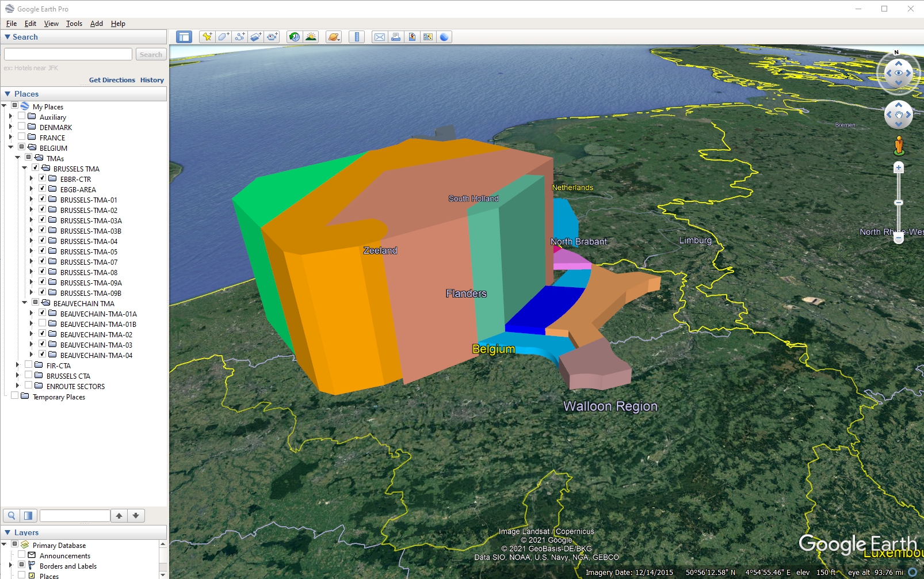Toggle sunlight across the landscape
Image resolution: width=924 pixels, height=579 pixels.
311,37
